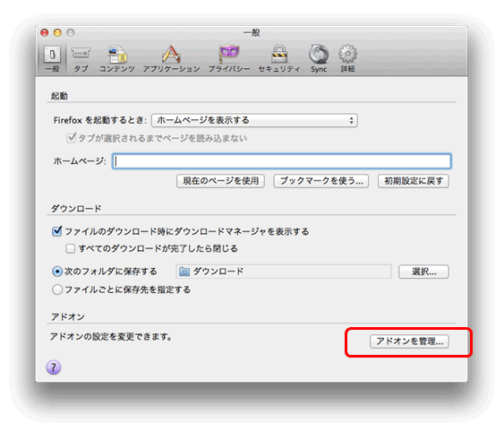The height and width of the screenshot is (423, 504).
Task: Open the アプリケーション preferences pane
Action: (171, 58)
